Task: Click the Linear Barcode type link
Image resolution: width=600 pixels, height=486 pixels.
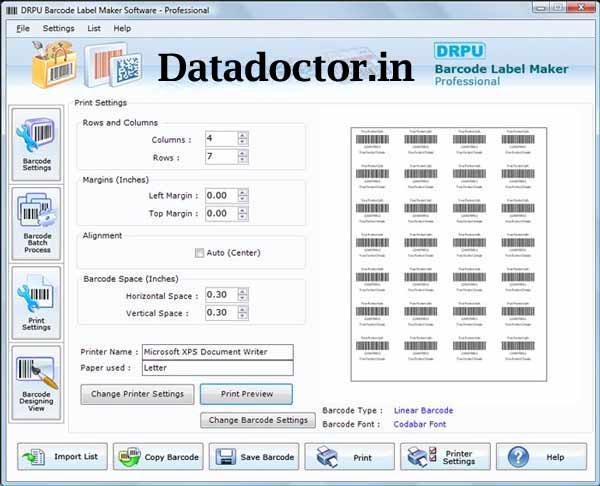Action: 424,411
